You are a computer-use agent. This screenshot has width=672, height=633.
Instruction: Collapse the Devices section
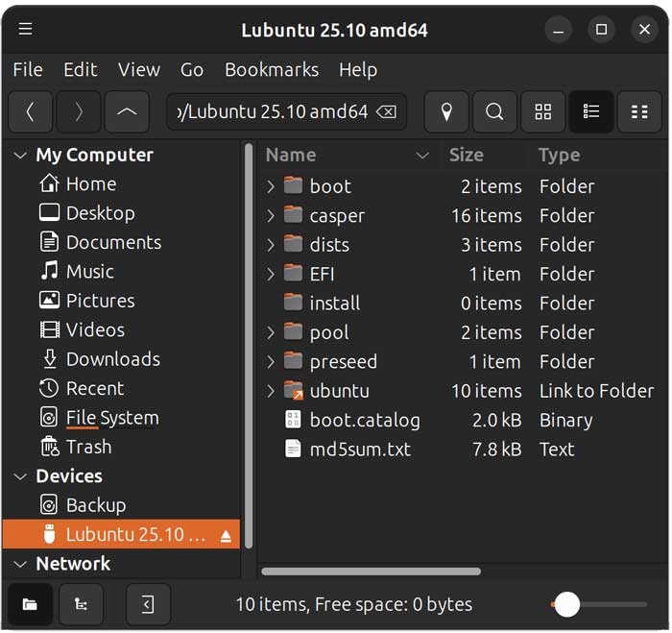pyautogui.click(x=20, y=476)
